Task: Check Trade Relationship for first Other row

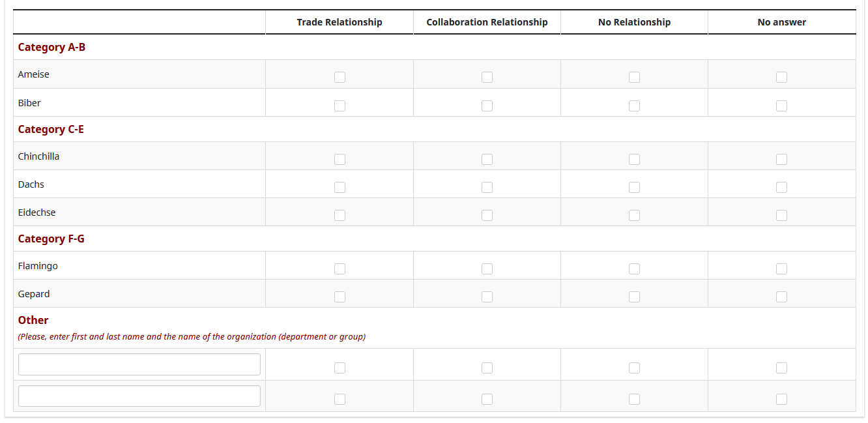Action: 340,368
